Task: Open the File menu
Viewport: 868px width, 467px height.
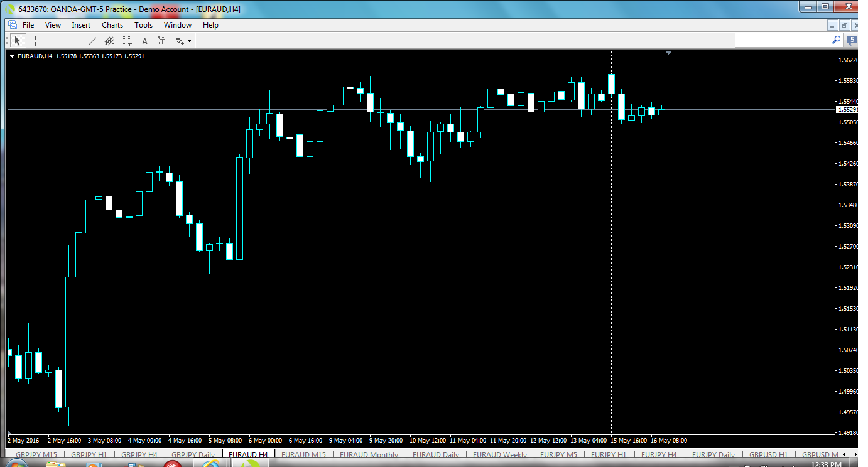Action: [x=28, y=25]
